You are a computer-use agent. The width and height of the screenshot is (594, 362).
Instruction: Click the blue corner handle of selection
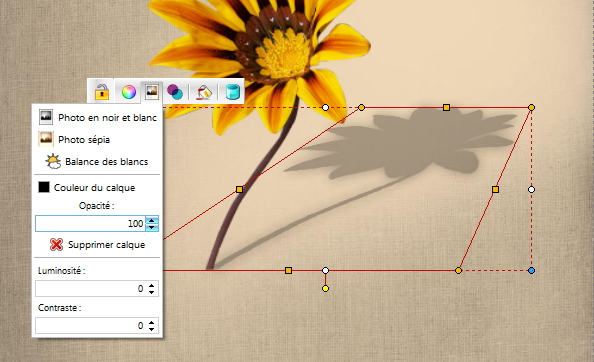[531, 270]
